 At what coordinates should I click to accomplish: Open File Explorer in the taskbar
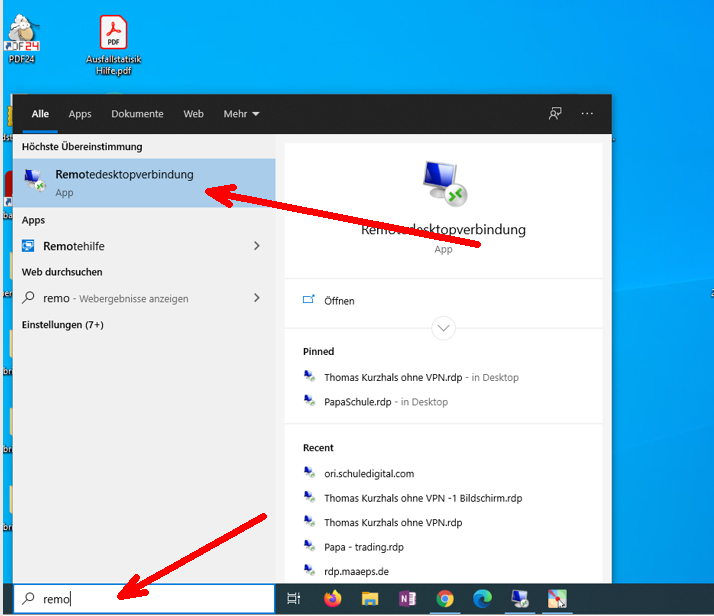370,599
